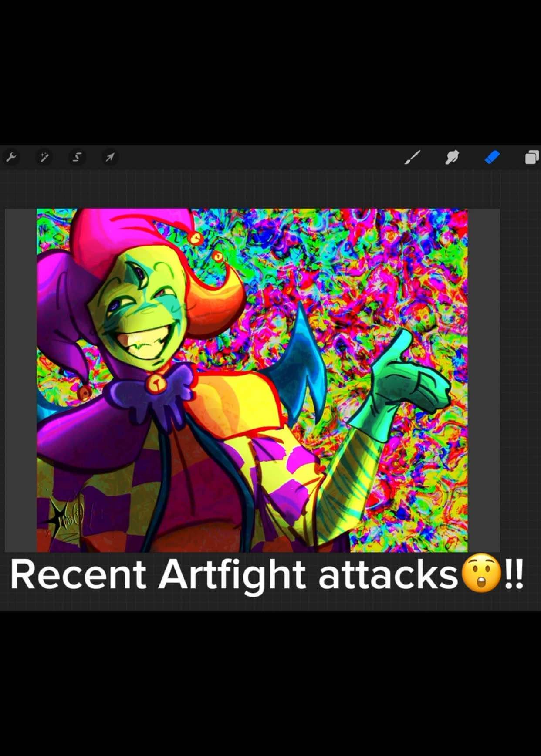Tap the bell hanging from purple hat flap

point(84,391)
